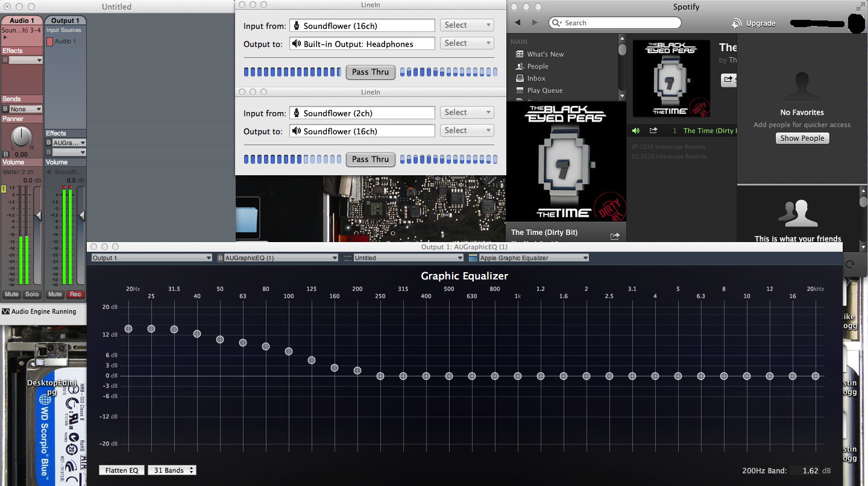Click the 1k band handle
Screen dimensions: 868x486
(518, 376)
